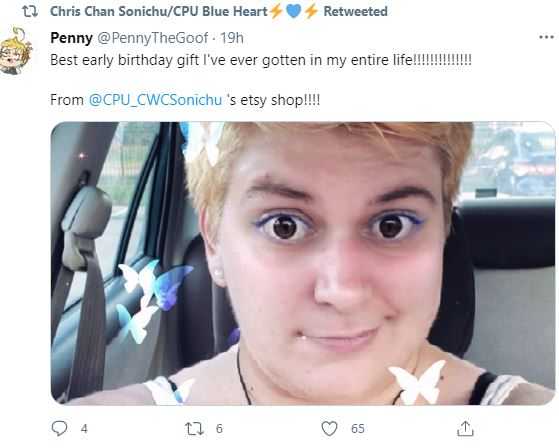Image resolution: width=559 pixels, height=448 pixels.
Task: Click the reply count 4
Action: (x=84, y=428)
